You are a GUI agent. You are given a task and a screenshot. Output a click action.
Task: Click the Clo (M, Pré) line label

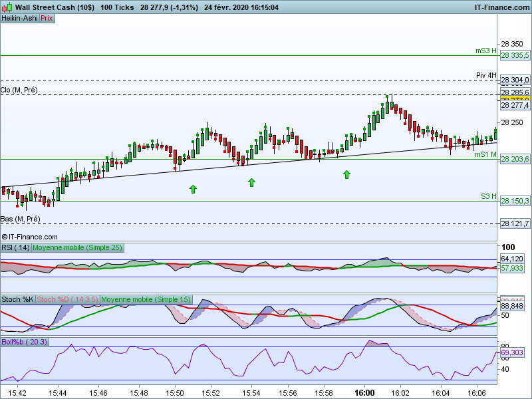pos(19,90)
